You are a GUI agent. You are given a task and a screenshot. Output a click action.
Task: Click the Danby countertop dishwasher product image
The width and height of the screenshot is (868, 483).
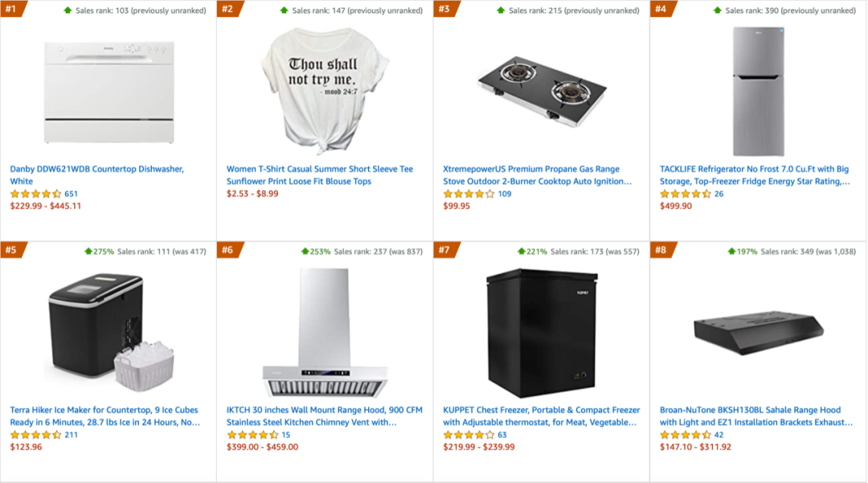pyautogui.click(x=108, y=92)
